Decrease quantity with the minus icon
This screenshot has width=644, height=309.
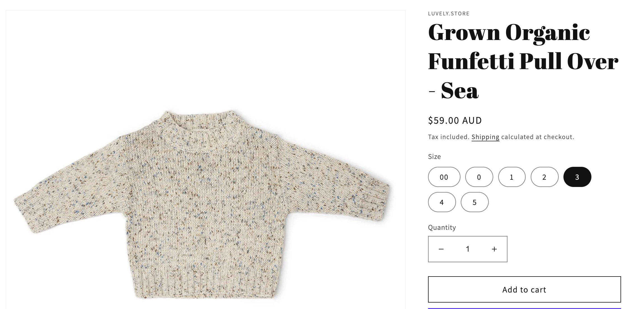point(441,249)
